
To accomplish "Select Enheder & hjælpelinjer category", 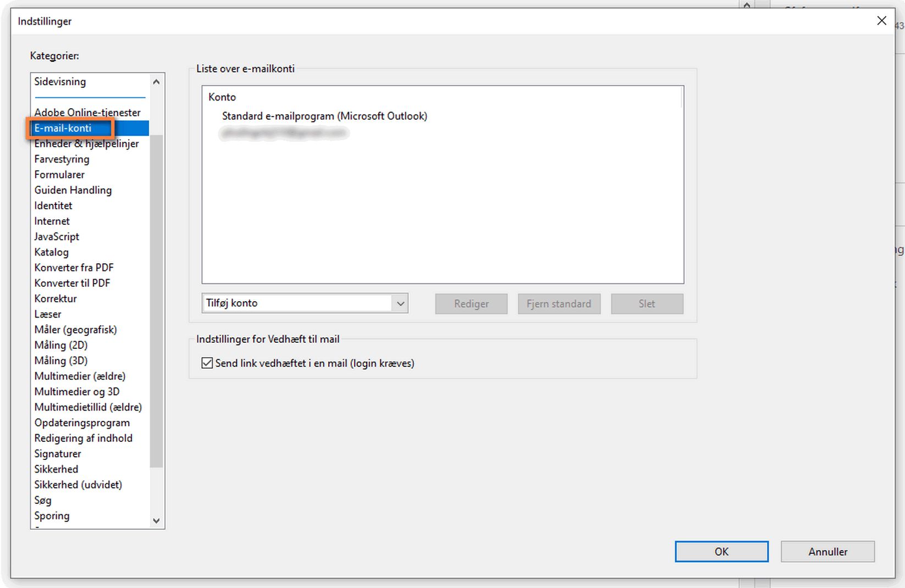I will pyautogui.click(x=86, y=143).
